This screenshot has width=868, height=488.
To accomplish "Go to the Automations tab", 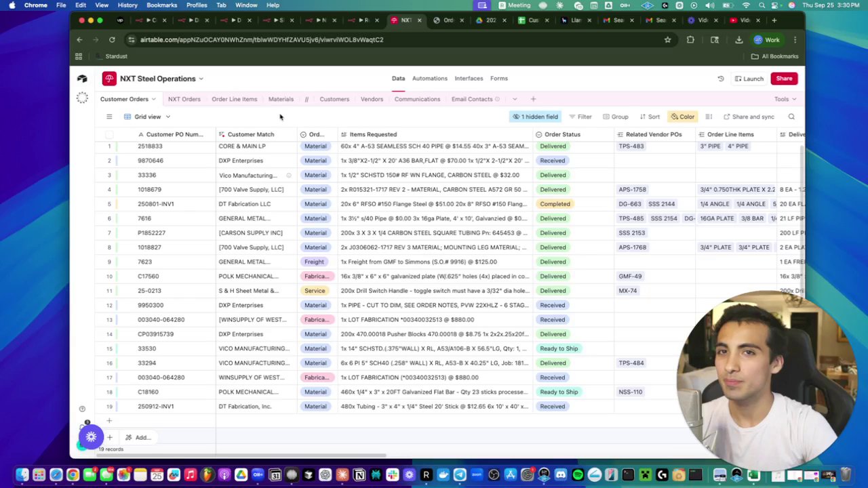I will [430, 79].
